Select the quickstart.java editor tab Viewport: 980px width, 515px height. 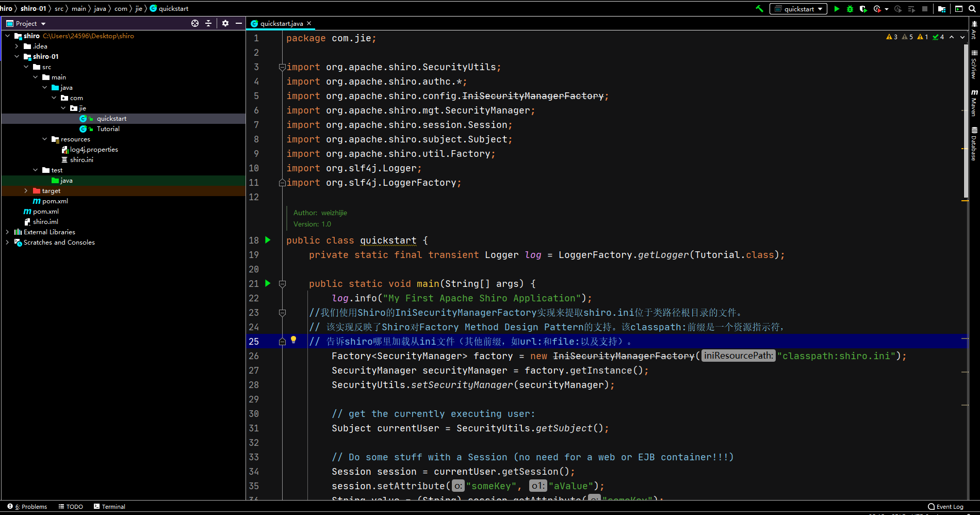(x=282, y=24)
